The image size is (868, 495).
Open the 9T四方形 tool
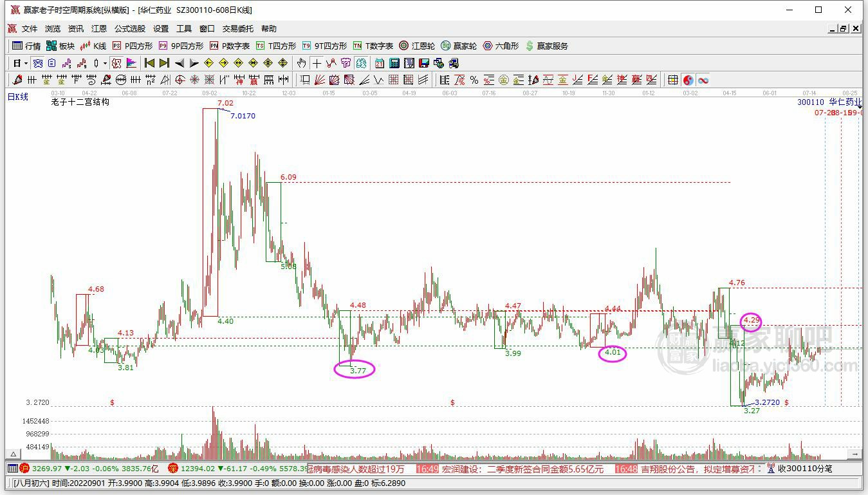[x=324, y=46]
